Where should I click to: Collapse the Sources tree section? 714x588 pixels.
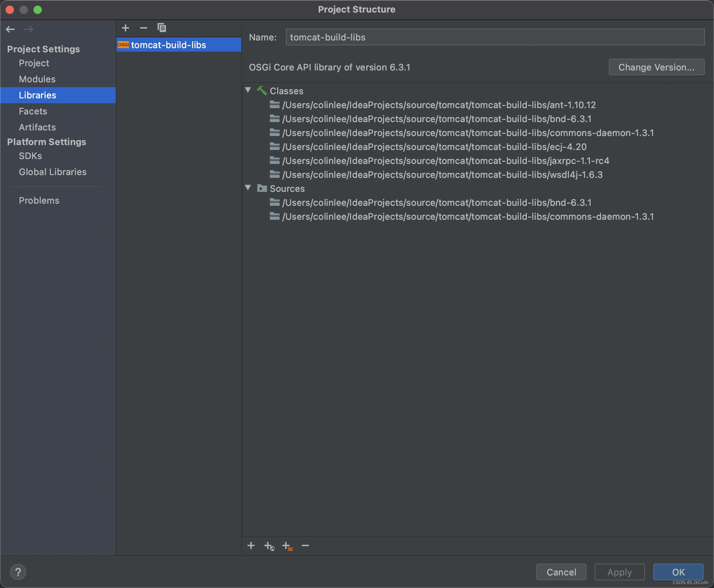248,188
